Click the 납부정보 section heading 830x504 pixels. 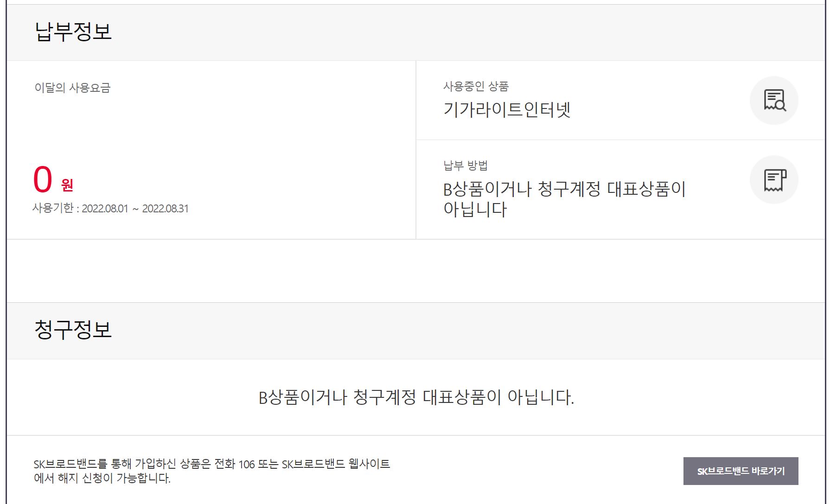(x=73, y=32)
